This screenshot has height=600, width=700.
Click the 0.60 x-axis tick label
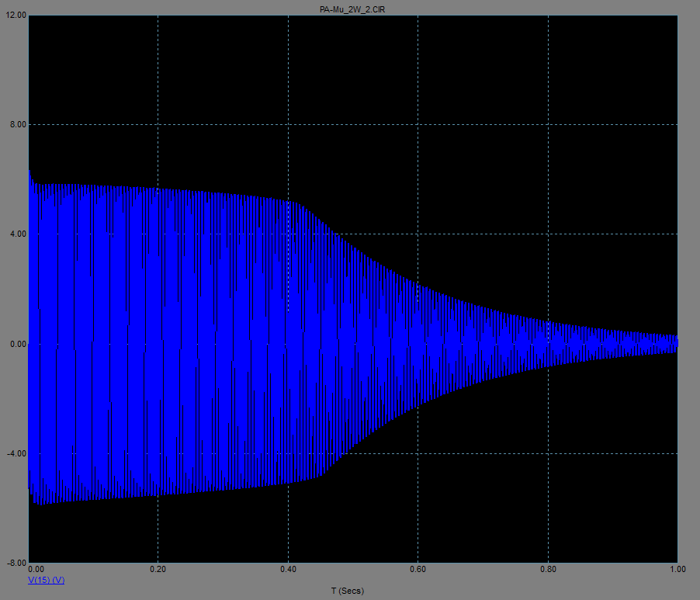(x=418, y=570)
